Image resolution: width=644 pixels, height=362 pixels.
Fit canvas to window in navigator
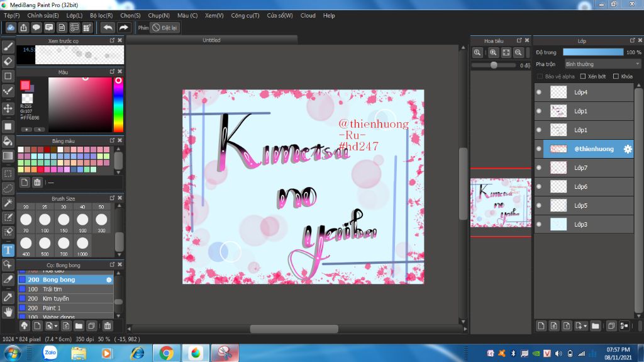506,53
